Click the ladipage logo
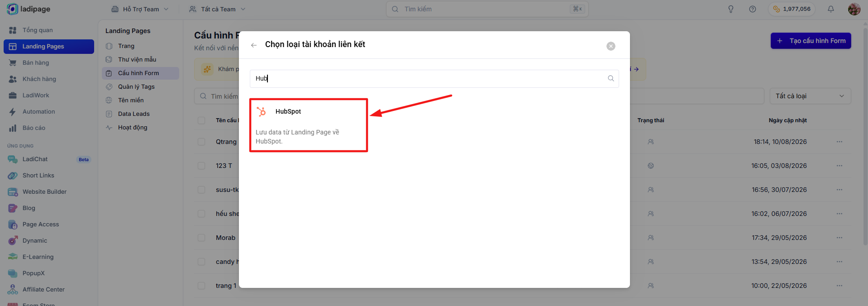Viewport: 868px width, 306px height. (29, 9)
